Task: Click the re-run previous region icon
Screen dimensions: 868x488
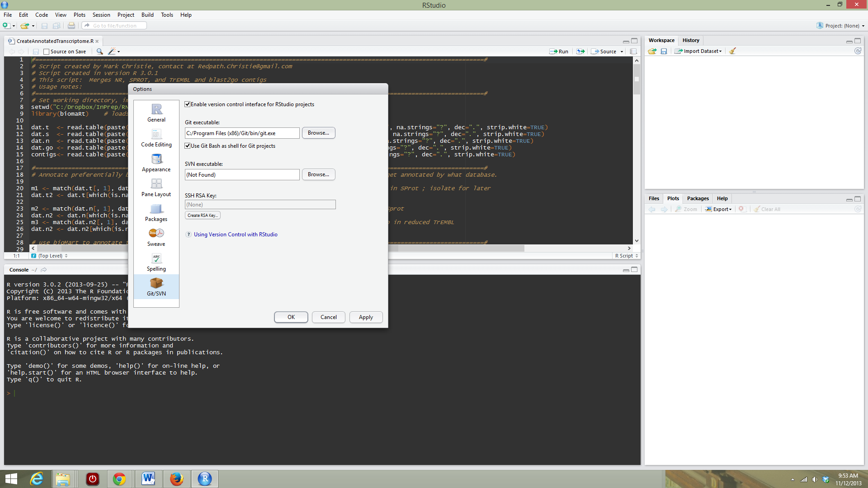Action: pyautogui.click(x=580, y=52)
